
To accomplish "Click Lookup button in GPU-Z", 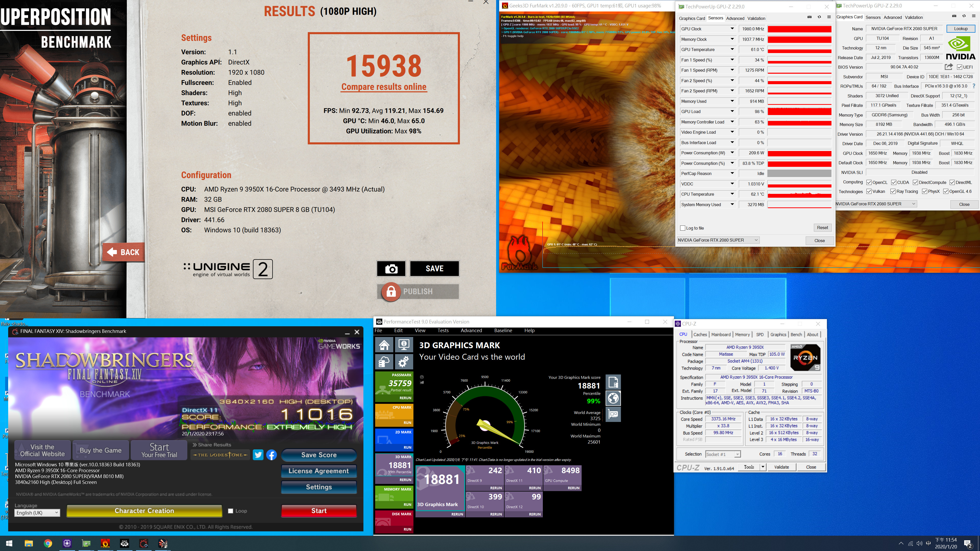I will pyautogui.click(x=961, y=29).
